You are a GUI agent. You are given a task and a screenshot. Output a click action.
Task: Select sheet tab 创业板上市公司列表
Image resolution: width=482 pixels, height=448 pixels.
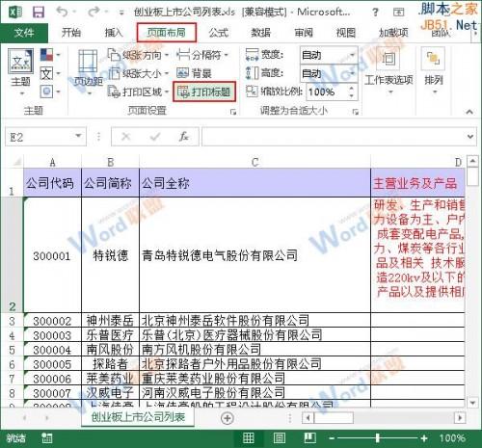pyautogui.click(x=138, y=417)
